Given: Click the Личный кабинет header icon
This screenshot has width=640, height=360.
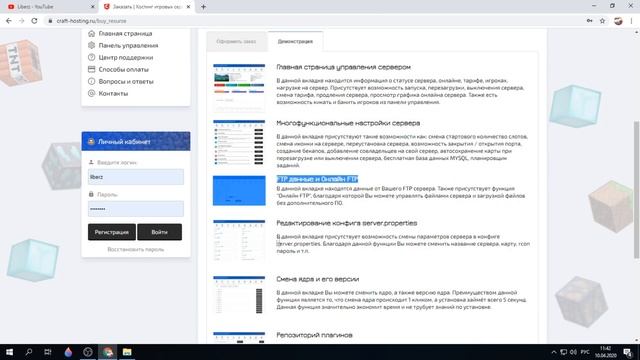Looking at the screenshot, I should (x=91, y=142).
